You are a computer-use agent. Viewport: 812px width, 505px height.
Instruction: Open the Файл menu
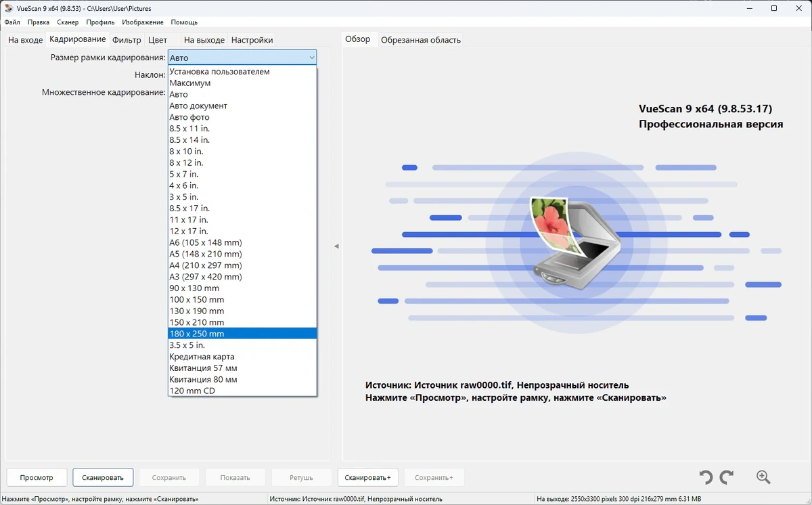[x=12, y=22]
